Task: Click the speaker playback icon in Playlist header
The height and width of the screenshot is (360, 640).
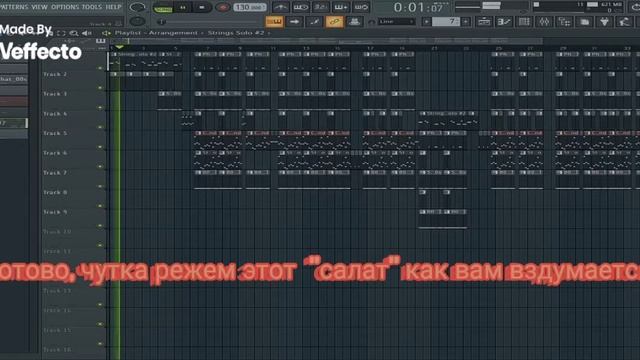Action: pyautogui.click(x=87, y=33)
